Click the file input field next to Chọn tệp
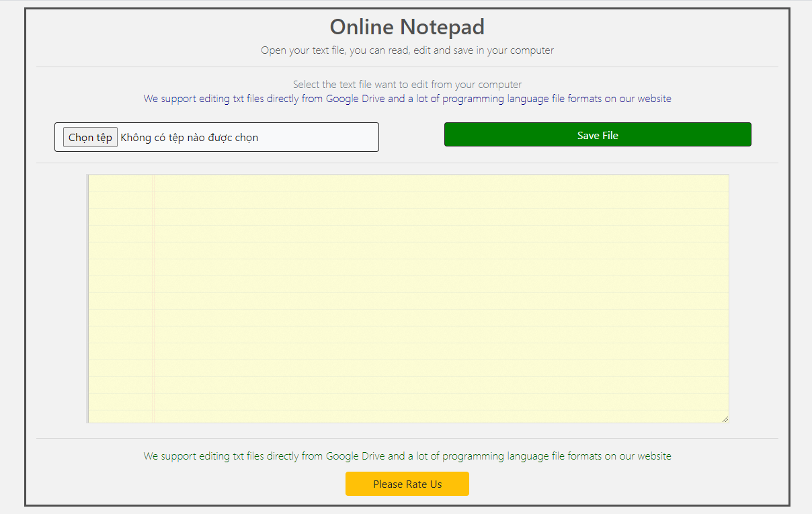Viewport: 812px width, 514px height. [249, 137]
